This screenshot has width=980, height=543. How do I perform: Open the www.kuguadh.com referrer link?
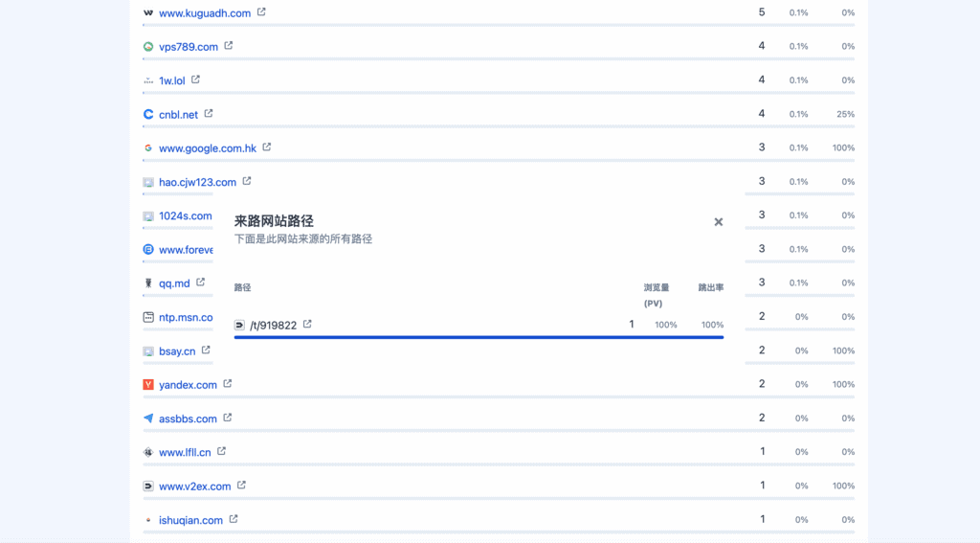coord(205,13)
